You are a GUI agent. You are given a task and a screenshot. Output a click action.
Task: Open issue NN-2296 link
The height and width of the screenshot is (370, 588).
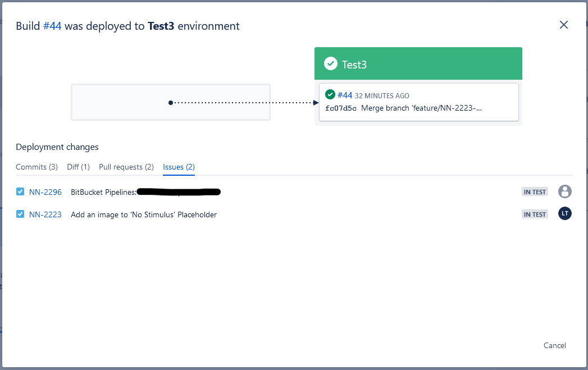pos(45,192)
